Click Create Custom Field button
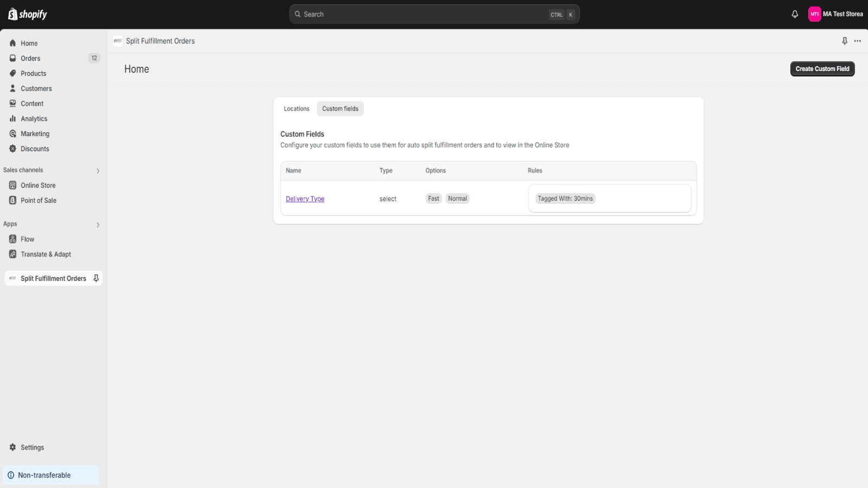Image resolution: width=868 pixels, height=488 pixels. point(822,69)
